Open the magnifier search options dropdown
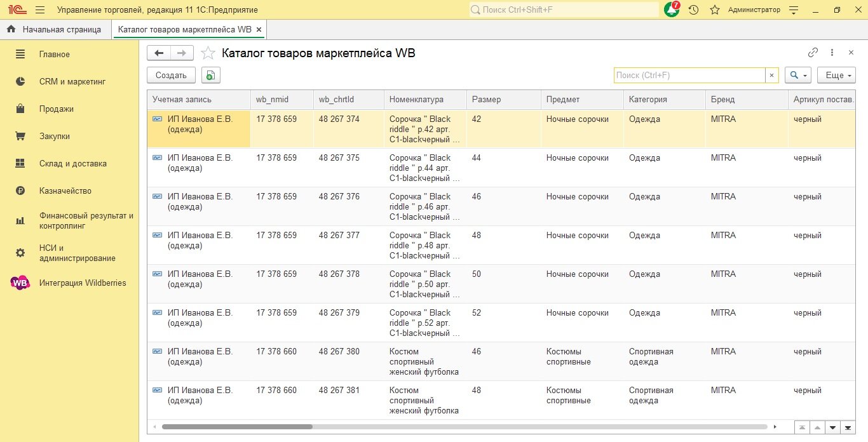This screenshot has height=442, width=868. coord(797,75)
